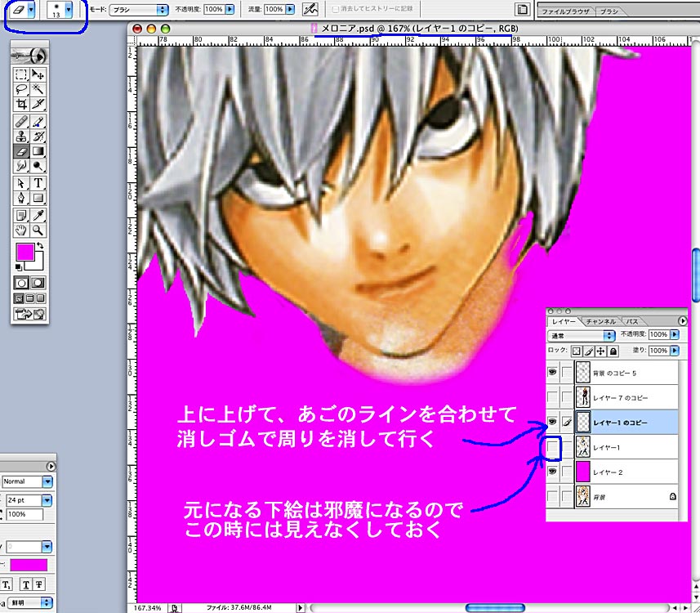This screenshot has width=700, height=613.
Task: Show the レイヤー1 layer eye box
Action: pos(553,447)
